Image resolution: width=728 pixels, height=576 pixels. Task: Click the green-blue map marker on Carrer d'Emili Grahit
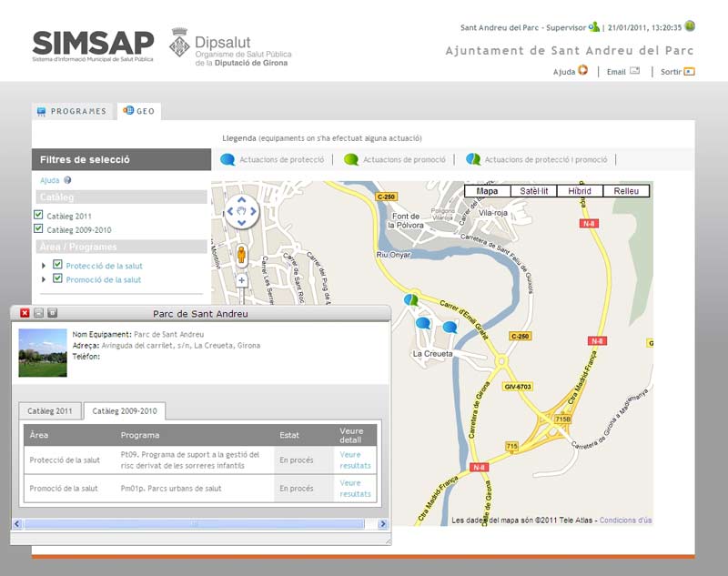[x=411, y=298]
